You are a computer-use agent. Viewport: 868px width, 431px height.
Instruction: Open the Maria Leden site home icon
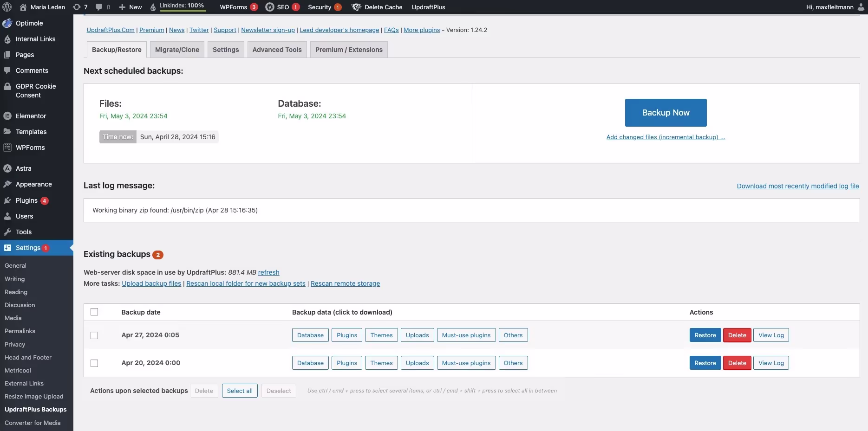click(23, 7)
